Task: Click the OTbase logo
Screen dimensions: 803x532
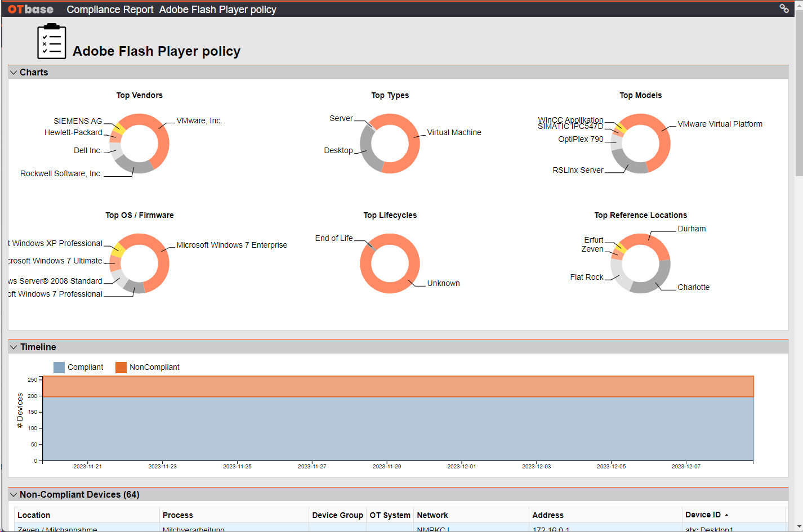Action: [29, 8]
